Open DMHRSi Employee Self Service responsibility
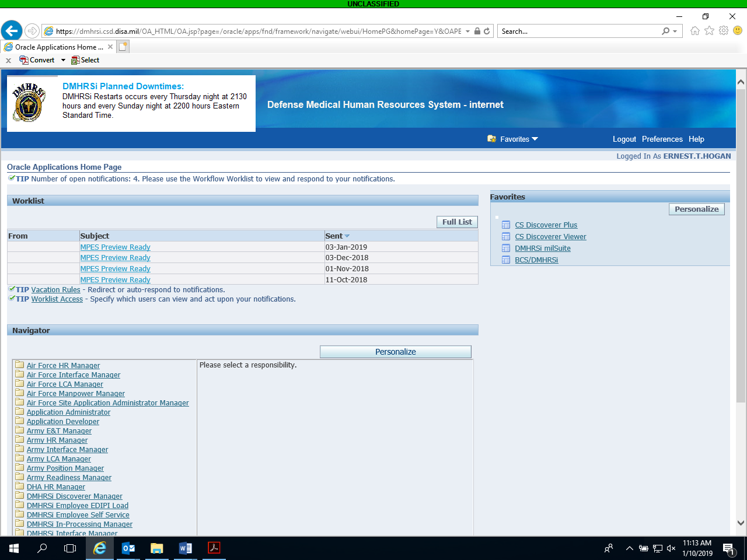Viewport: 747px width, 560px height. click(x=78, y=514)
